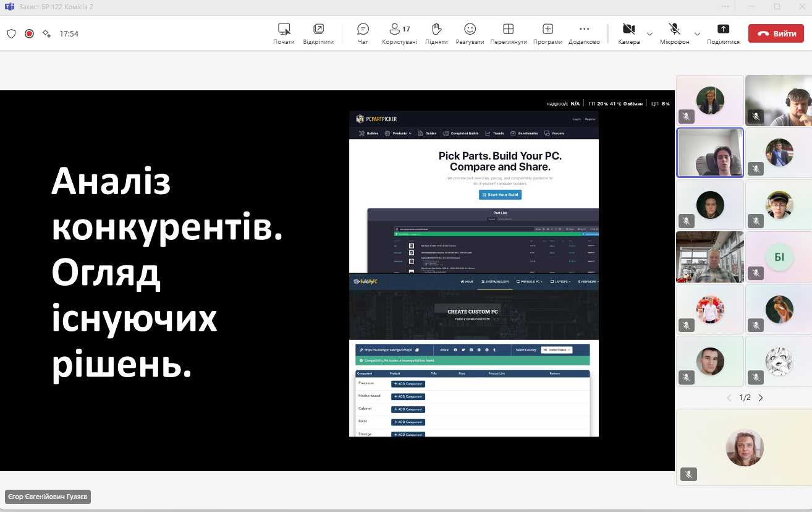Click the "1/2" participant page indicator

click(745, 398)
